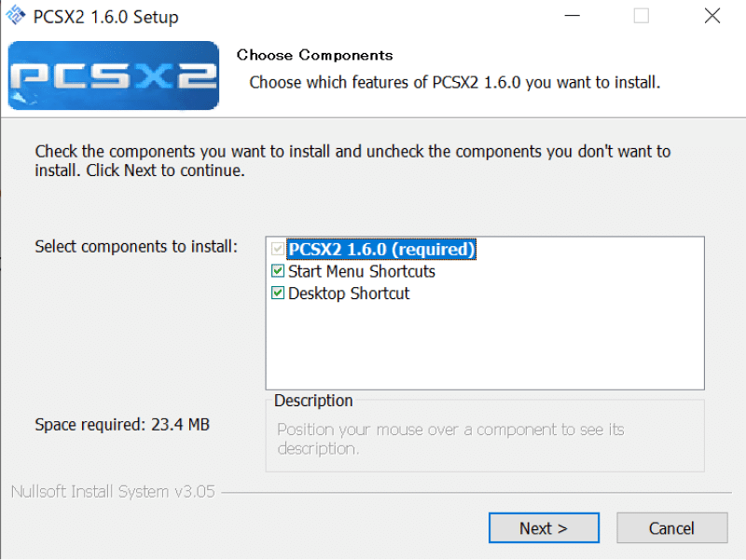Minimize the setup window
This screenshot has height=560, width=746.
point(572,16)
